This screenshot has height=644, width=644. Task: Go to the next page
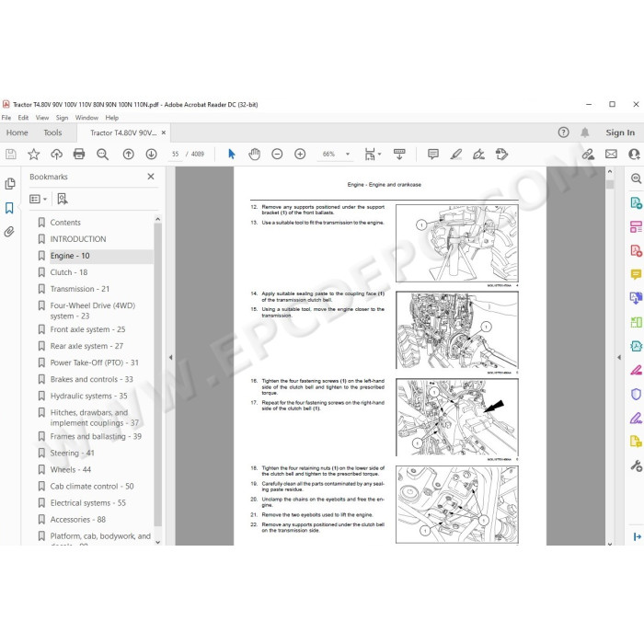(x=151, y=154)
